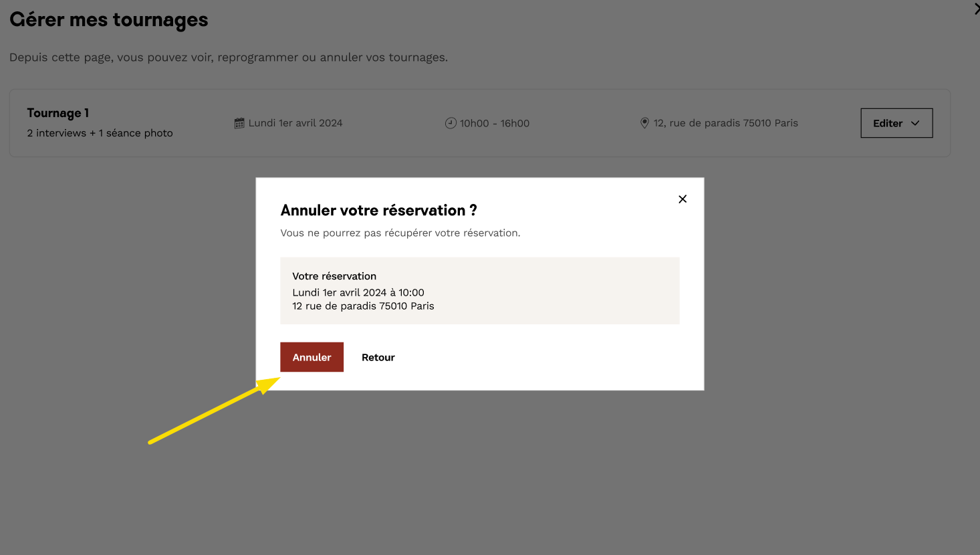
Task: Select the Tournage 1 title
Action: (58, 113)
